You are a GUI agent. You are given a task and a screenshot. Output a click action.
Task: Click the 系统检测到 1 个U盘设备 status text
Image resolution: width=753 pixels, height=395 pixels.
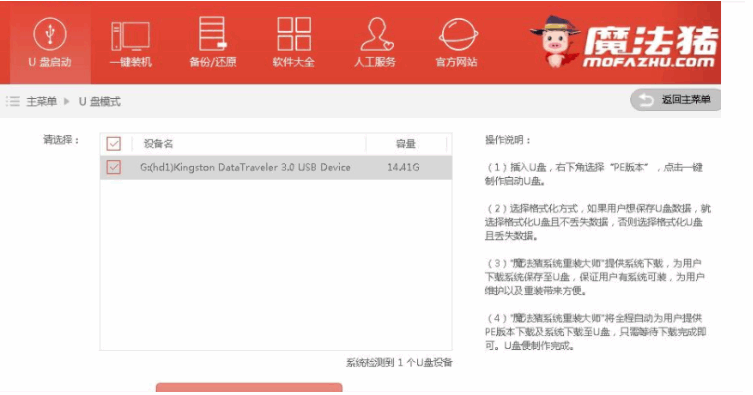tap(400, 362)
